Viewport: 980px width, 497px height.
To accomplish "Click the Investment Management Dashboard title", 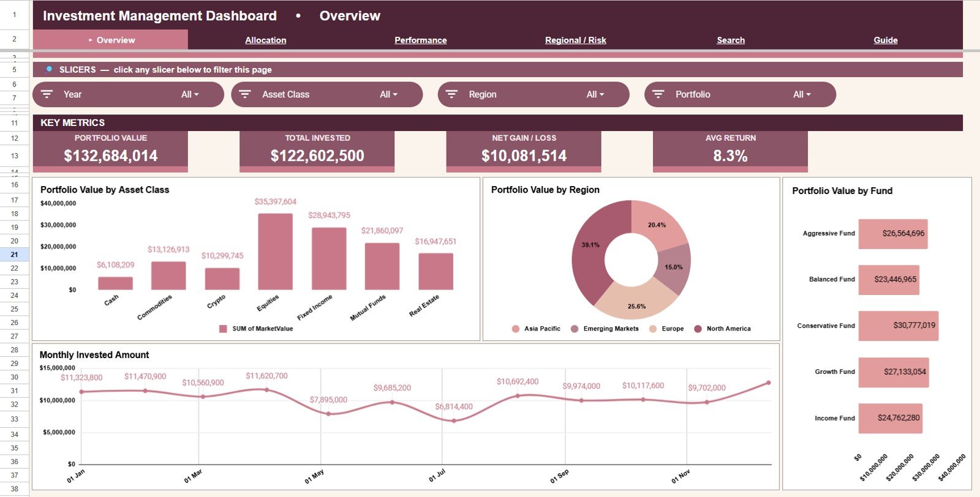I will click(160, 16).
